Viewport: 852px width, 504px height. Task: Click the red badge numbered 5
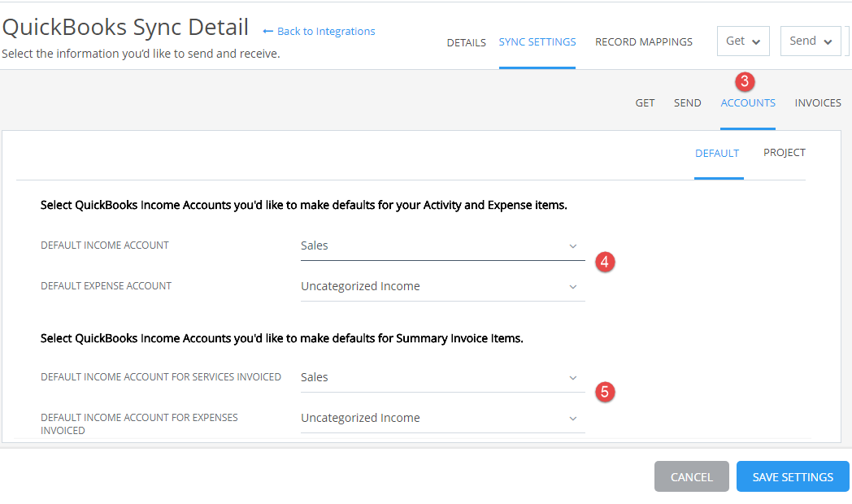pos(605,392)
